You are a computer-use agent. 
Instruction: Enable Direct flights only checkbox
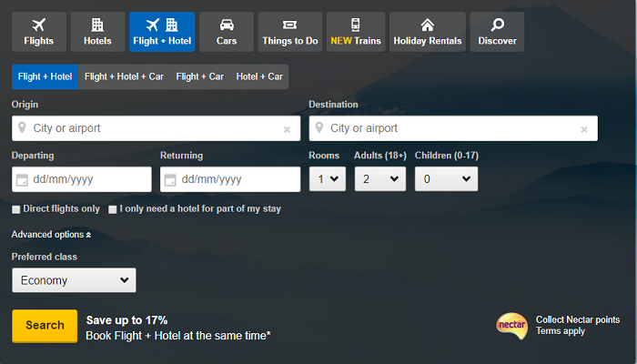[x=16, y=209]
